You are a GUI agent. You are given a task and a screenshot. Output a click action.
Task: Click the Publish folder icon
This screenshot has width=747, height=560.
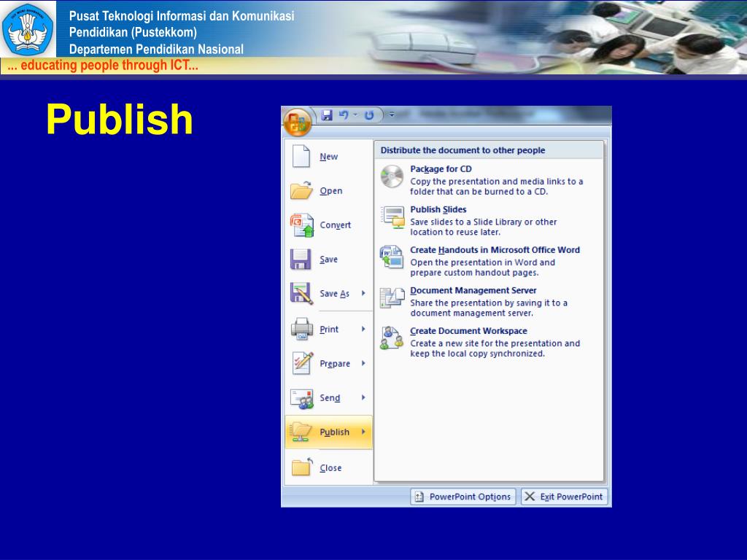[x=301, y=432]
